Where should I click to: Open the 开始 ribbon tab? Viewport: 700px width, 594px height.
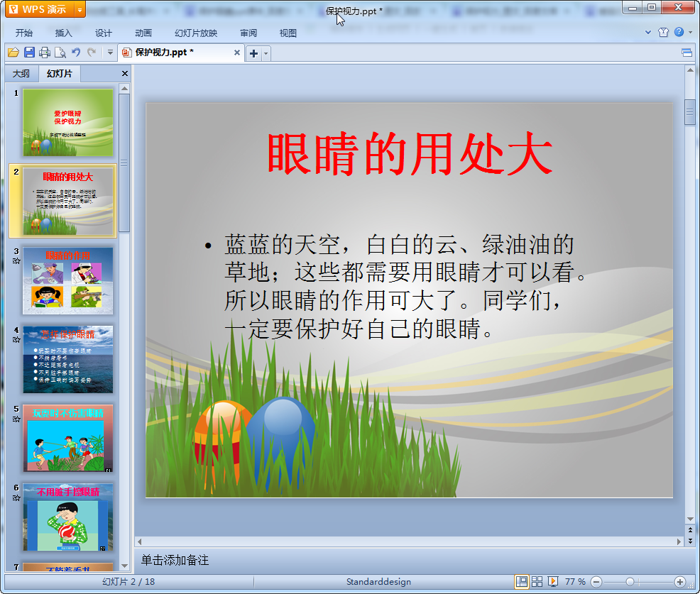(23, 33)
